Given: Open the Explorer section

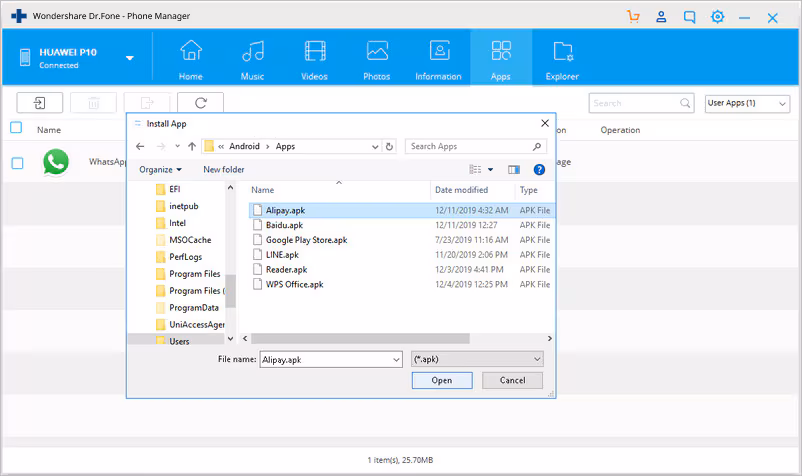Looking at the screenshot, I should (562, 60).
